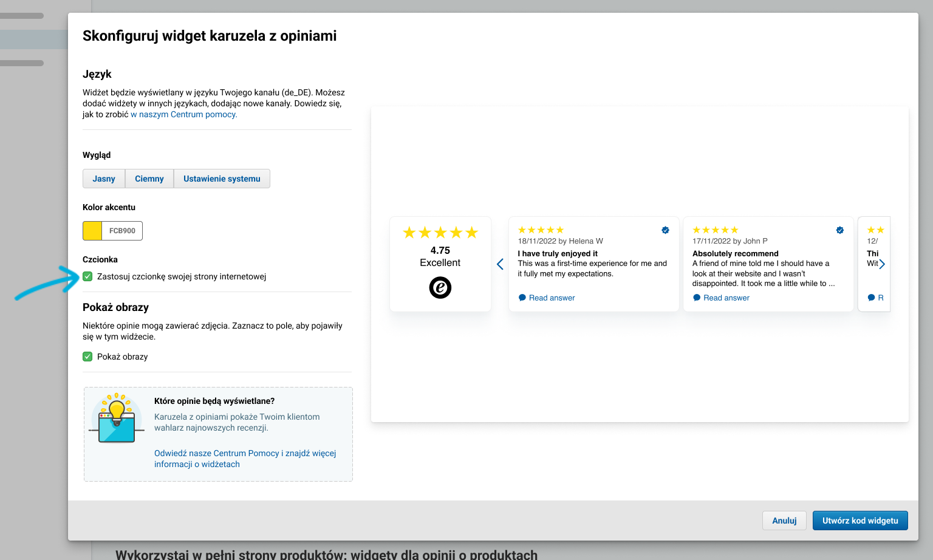Click 'Które opinie będą wyświetlane?' heading
This screenshot has height=560, width=933.
(x=214, y=401)
